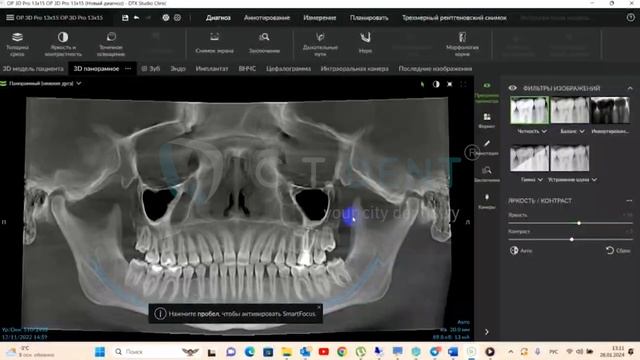Open the findings panel in the right sidebar
This screenshot has width=640, height=360.
pos(487,174)
